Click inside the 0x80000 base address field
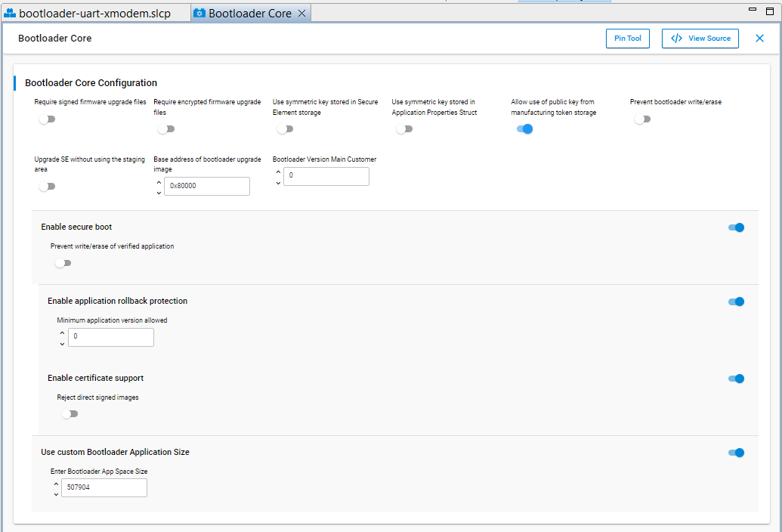The height and width of the screenshot is (532, 782). [x=206, y=185]
